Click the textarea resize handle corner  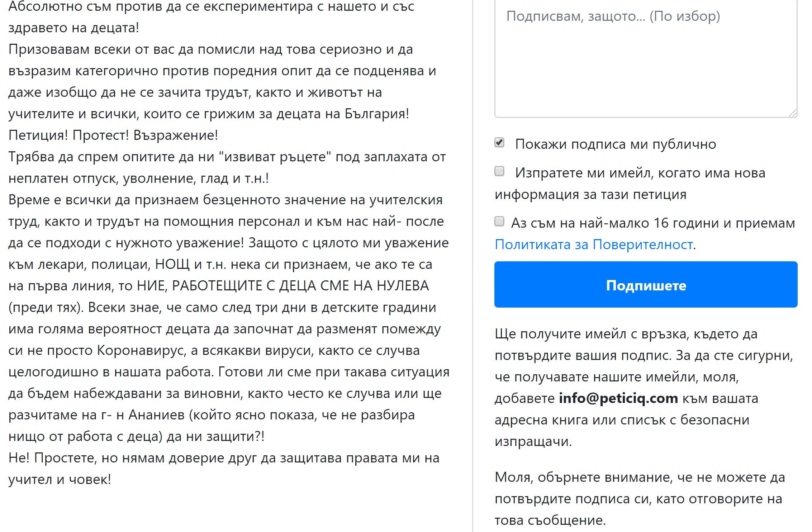pos(793,113)
